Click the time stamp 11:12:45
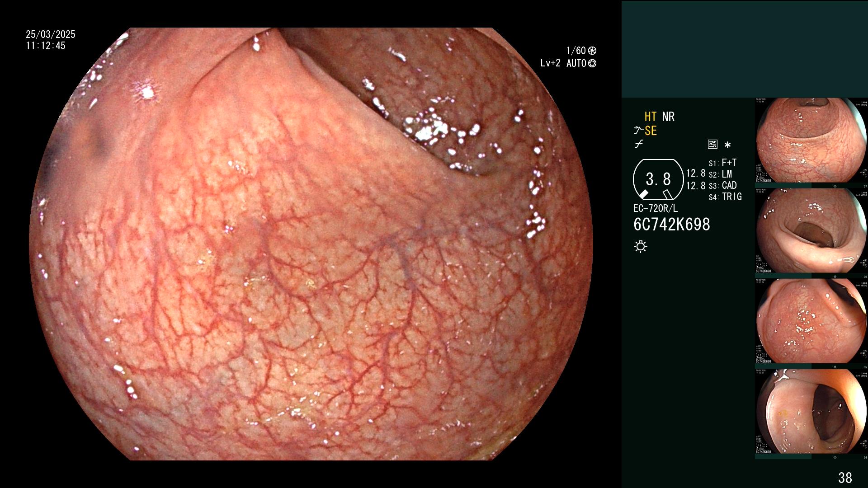The image size is (868, 488). 46,46
